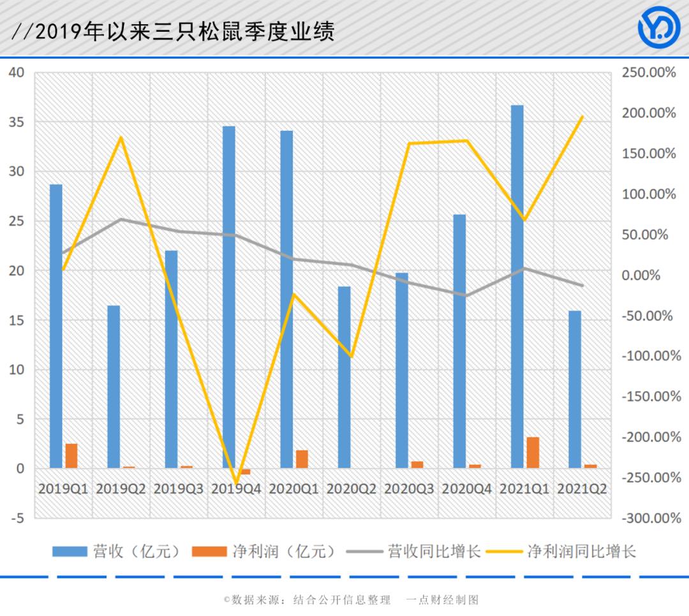Click the 营收同比增长 legend label
This screenshot has width=689, height=616.
click(x=434, y=552)
